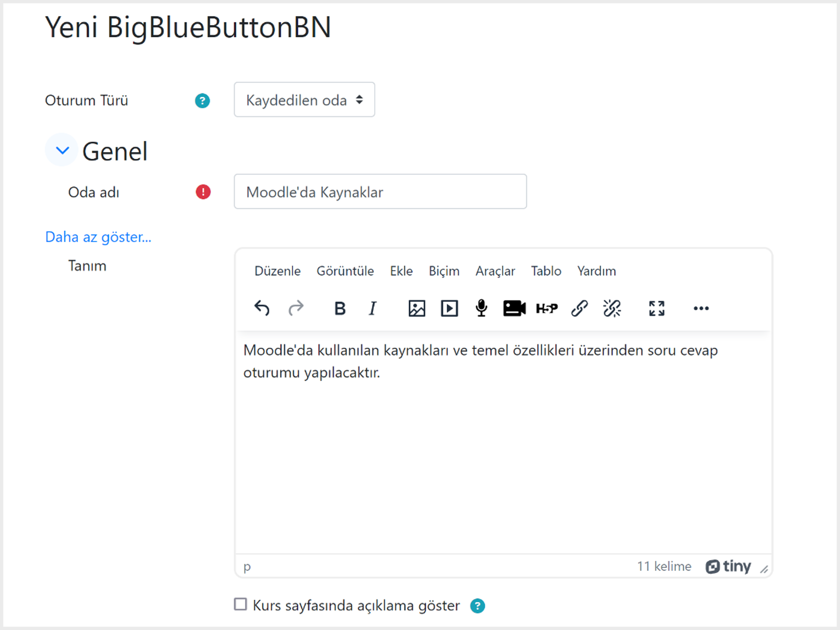840x630 pixels.
Task: Click the undo arrow in editor toolbar
Action: 262,308
